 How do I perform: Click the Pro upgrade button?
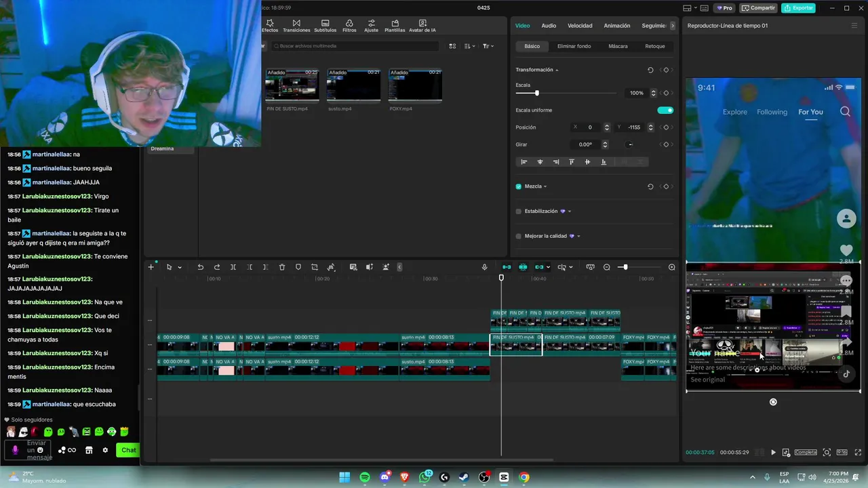[724, 8]
